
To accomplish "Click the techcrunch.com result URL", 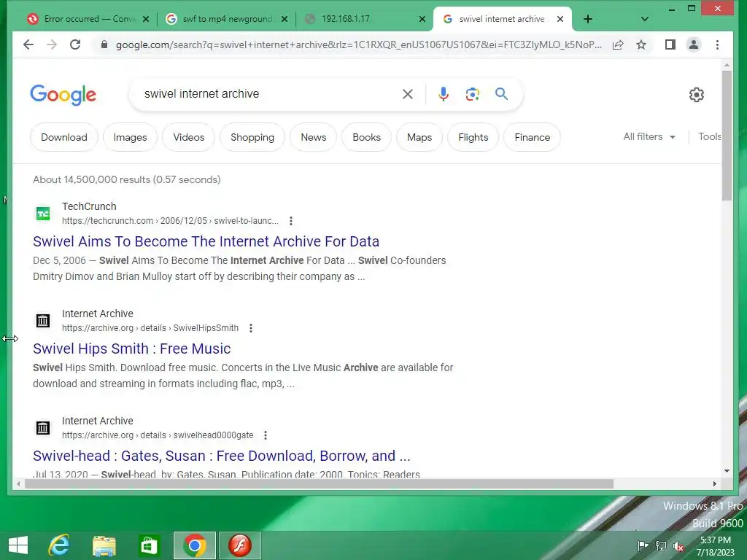I will (x=170, y=221).
